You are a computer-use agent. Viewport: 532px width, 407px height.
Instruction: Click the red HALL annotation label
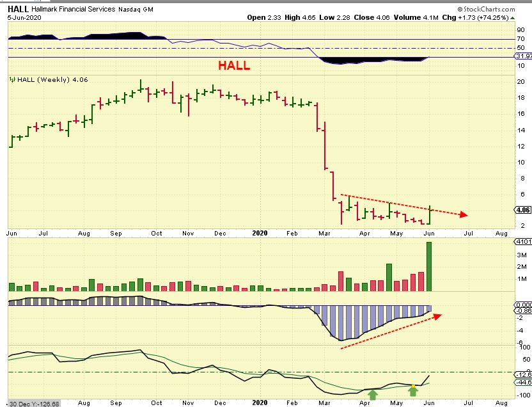(x=234, y=65)
